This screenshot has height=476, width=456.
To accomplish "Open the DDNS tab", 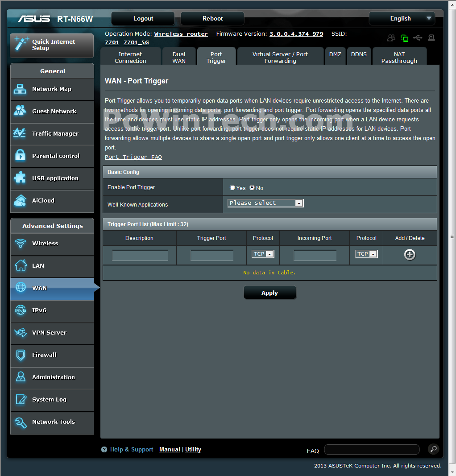I will pos(359,56).
